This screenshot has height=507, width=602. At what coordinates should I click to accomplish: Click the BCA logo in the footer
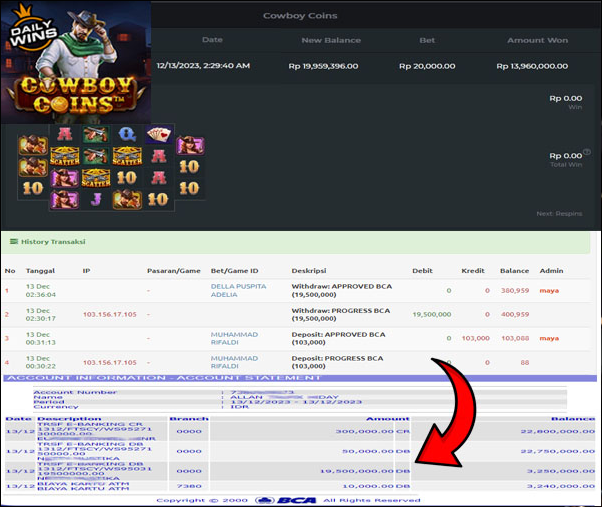286,500
